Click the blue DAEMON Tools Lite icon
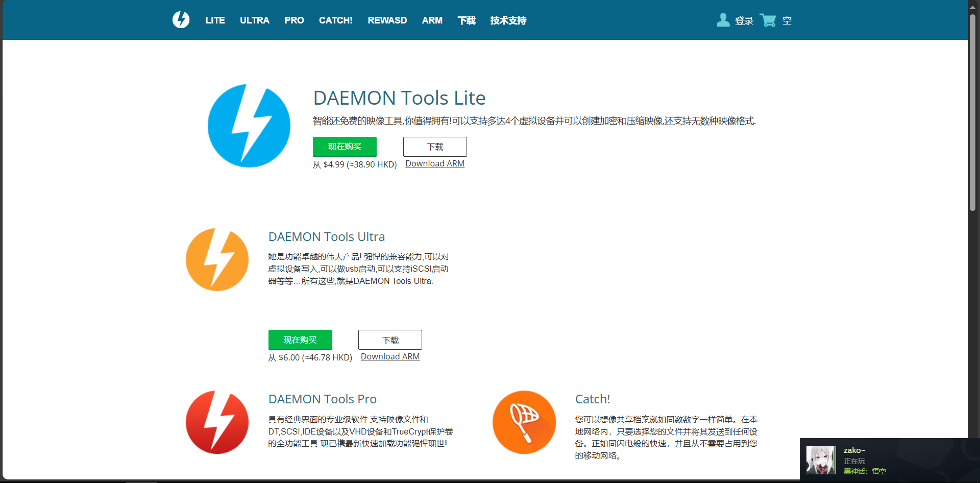 (x=249, y=126)
